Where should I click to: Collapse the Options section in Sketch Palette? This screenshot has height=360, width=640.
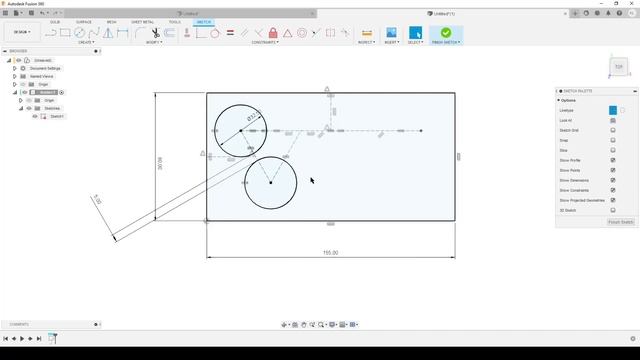[558, 100]
